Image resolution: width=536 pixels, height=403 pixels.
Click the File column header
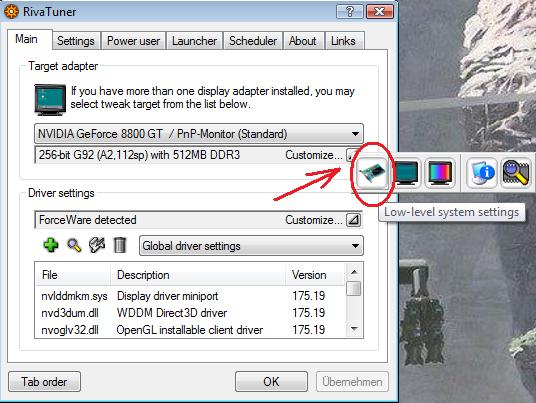[73, 275]
